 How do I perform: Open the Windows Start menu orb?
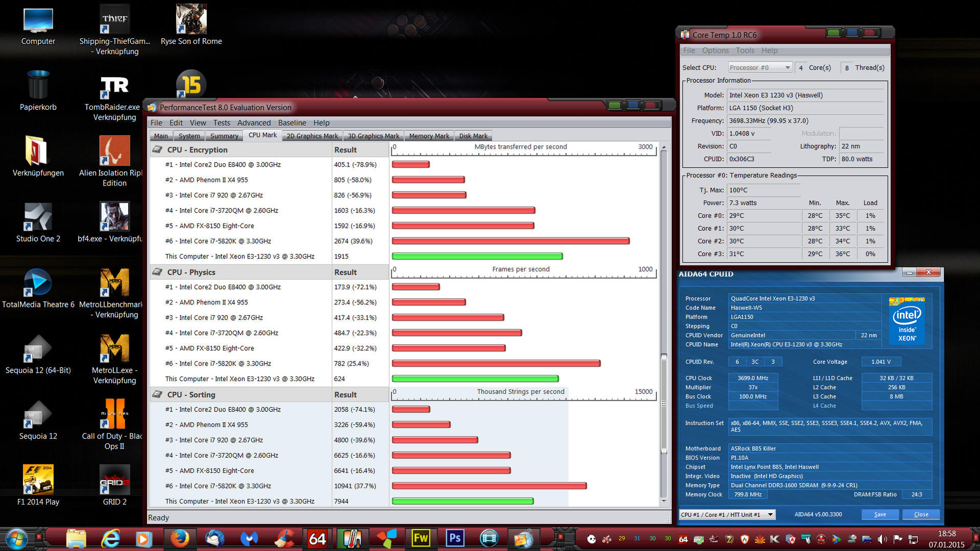16,539
